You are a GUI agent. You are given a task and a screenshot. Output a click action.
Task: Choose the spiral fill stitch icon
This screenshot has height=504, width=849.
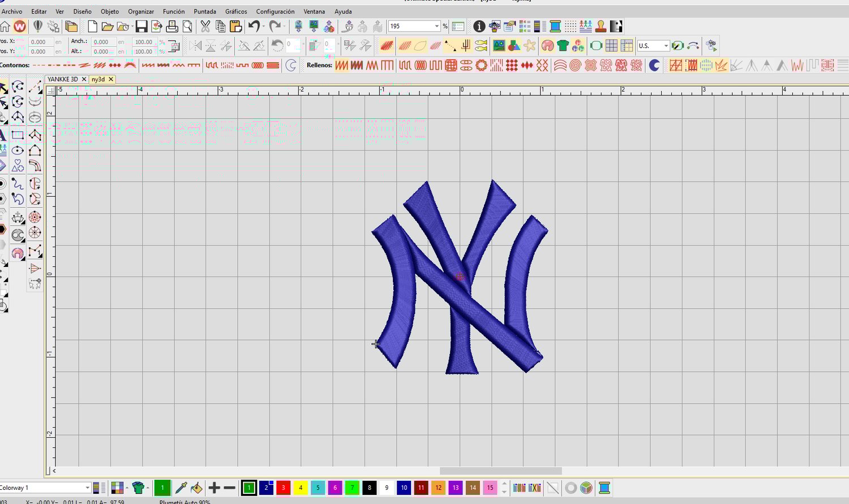click(x=576, y=66)
